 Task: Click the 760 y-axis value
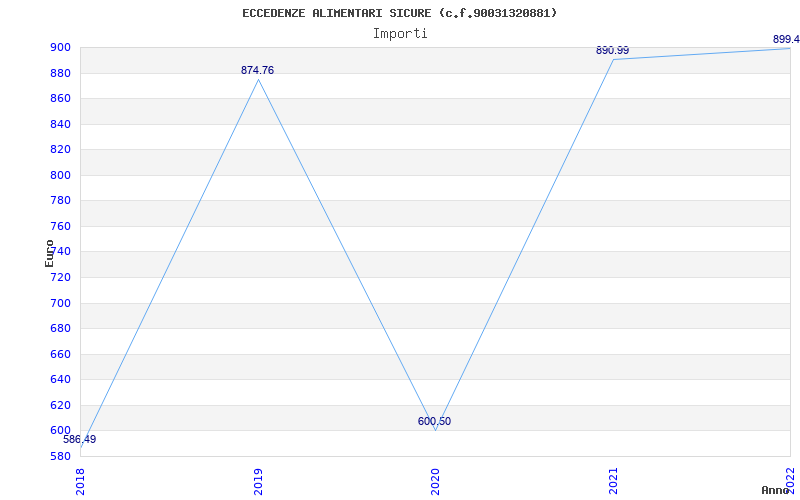click(x=59, y=226)
